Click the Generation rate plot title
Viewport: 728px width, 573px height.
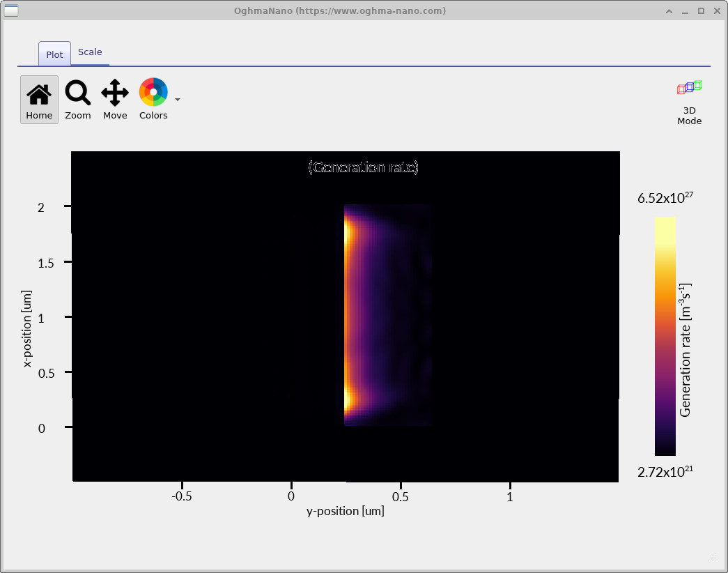[363, 167]
